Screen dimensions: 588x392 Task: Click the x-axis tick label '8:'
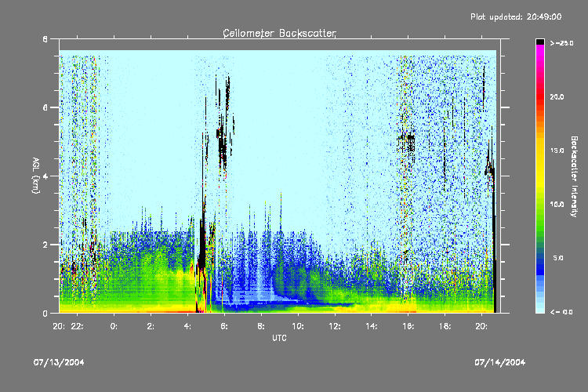(x=261, y=326)
